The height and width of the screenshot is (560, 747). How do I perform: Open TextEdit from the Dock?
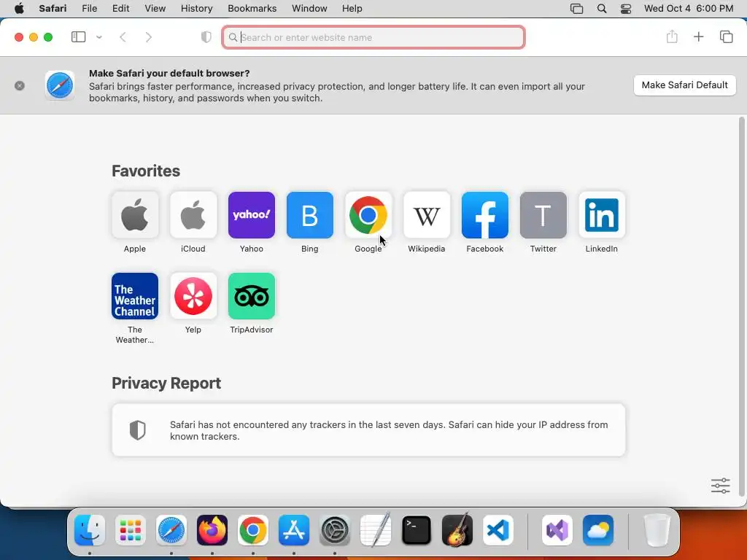376,530
